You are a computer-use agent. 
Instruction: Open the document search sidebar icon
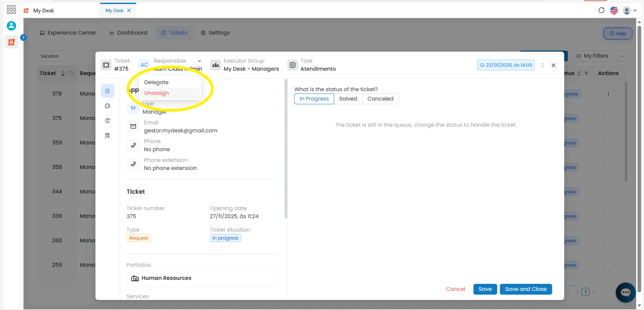(107, 135)
